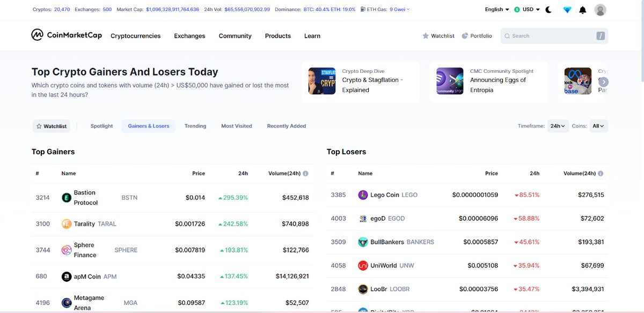The height and width of the screenshot is (313, 644).
Task: Open the Cryptocurrencies menu
Action: coord(135,36)
